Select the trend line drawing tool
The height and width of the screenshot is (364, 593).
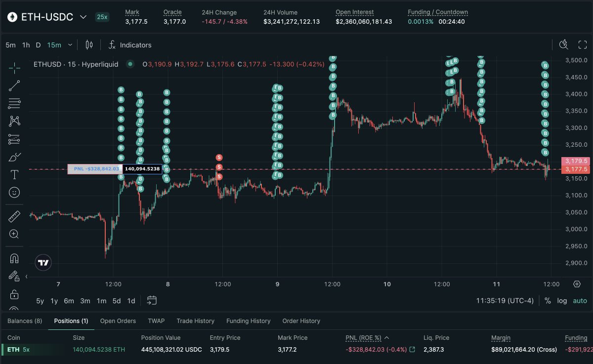(14, 85)
